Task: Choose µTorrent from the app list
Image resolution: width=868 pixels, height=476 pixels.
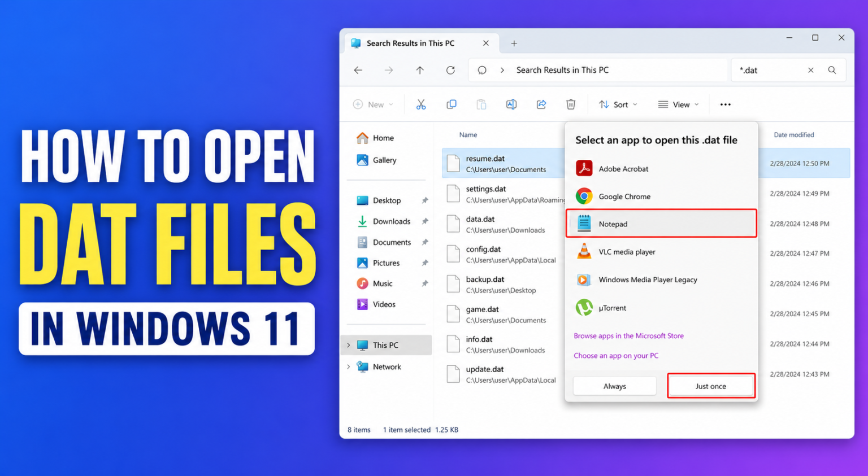Action: [661, 308]
